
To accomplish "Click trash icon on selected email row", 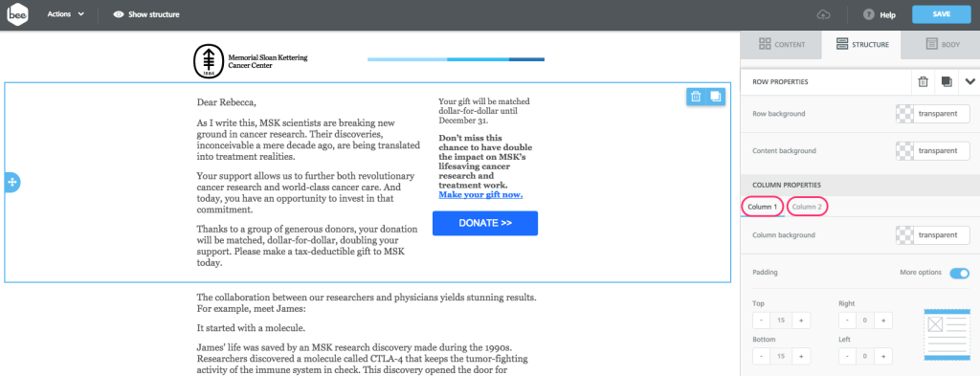I will [x=696, y=97].
